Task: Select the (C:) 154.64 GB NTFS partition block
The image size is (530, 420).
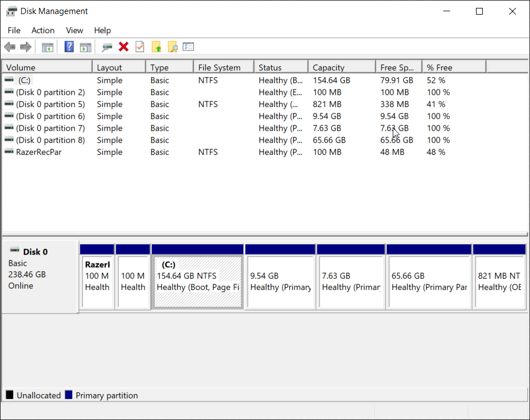Action: pos(197,276)
